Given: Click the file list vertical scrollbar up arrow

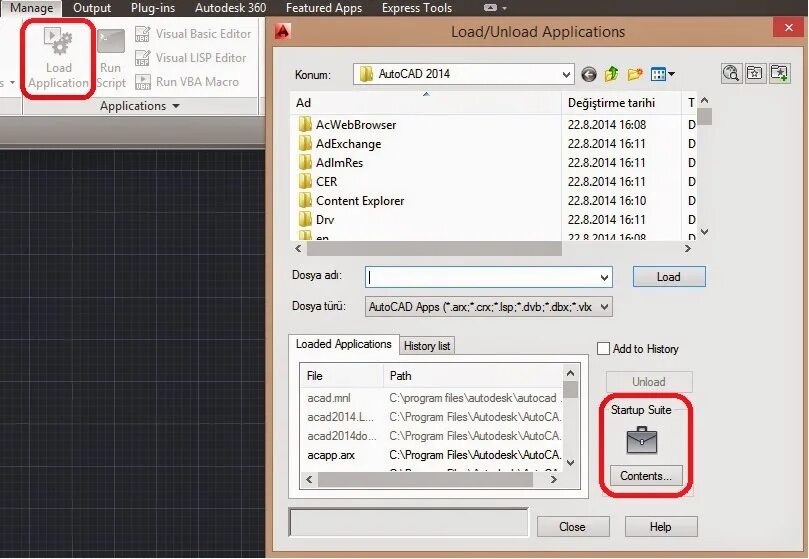Looking at the screenshot, I should (705, 101).
